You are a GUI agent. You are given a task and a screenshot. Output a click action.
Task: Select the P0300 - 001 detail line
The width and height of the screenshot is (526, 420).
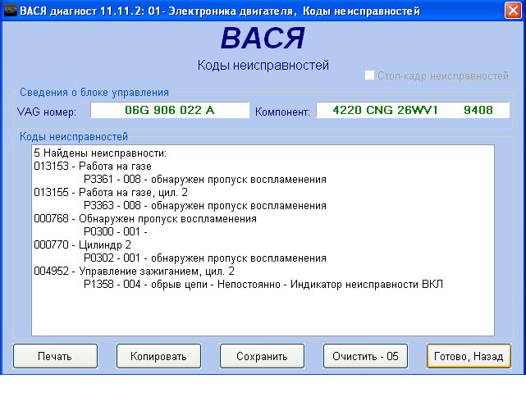pyautogui.click(x=116, y=231)
